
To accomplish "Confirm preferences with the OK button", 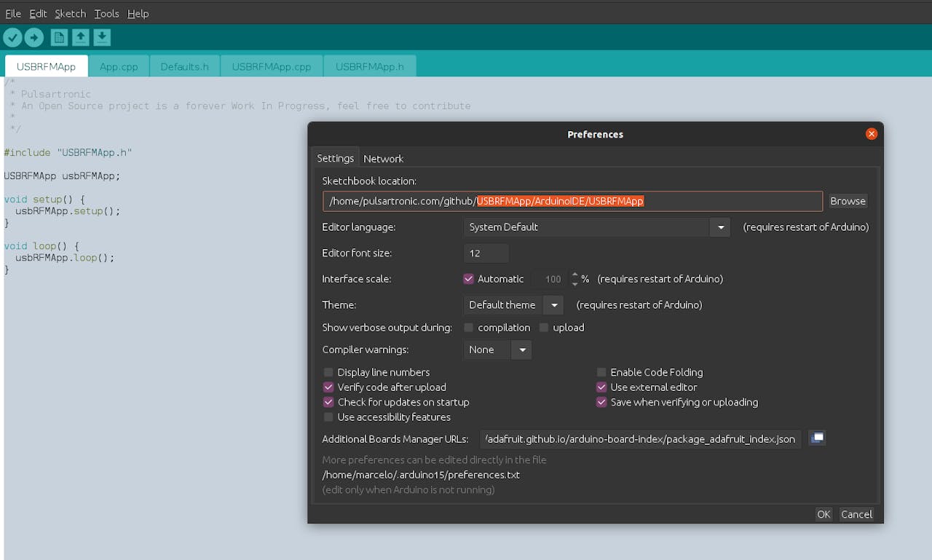I will [x=823, y=514].
